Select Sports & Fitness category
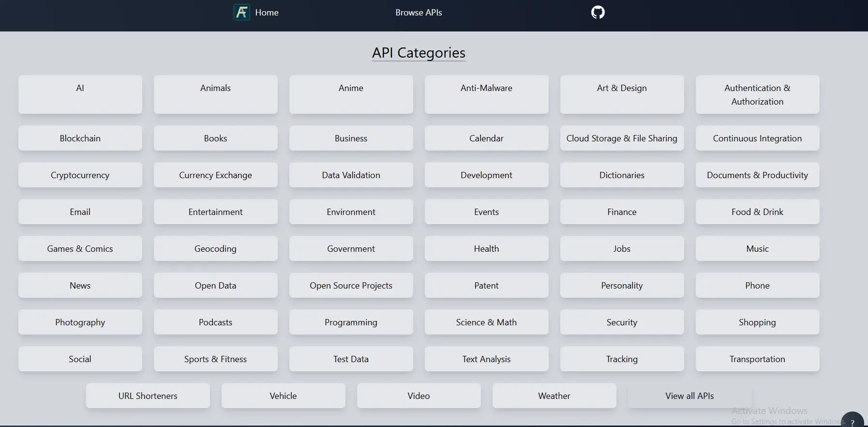 (x=216, y=359)
